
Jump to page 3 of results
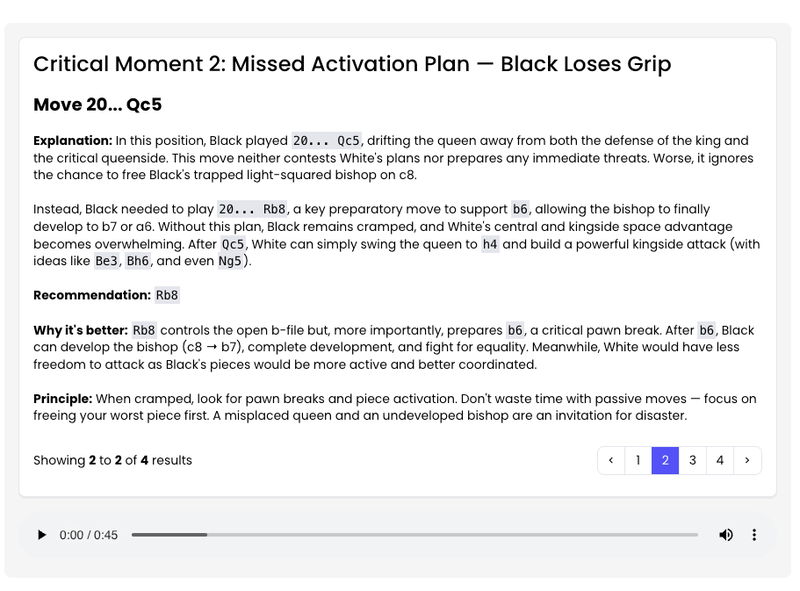(692, 461)
